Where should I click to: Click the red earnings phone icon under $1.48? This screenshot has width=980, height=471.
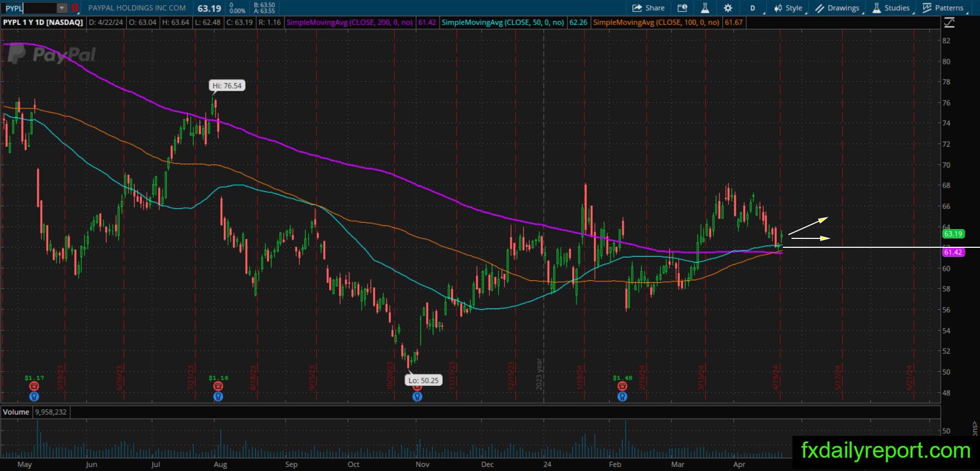[622, 386]
